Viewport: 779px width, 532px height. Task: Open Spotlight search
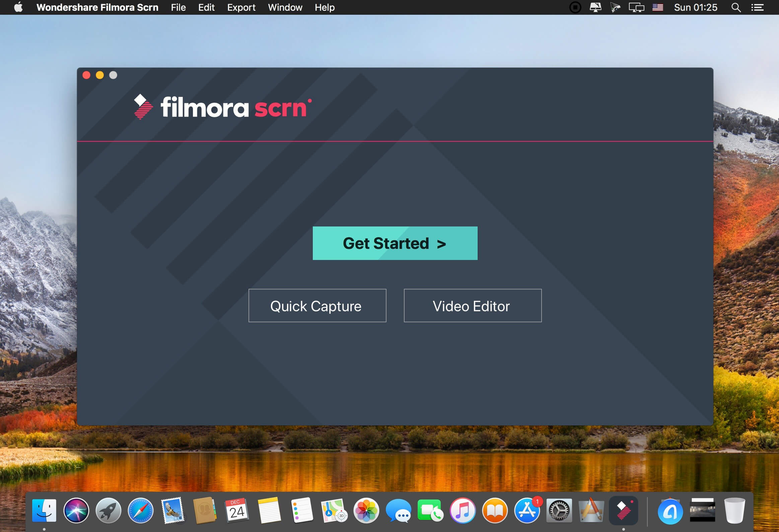coord(736,7)
